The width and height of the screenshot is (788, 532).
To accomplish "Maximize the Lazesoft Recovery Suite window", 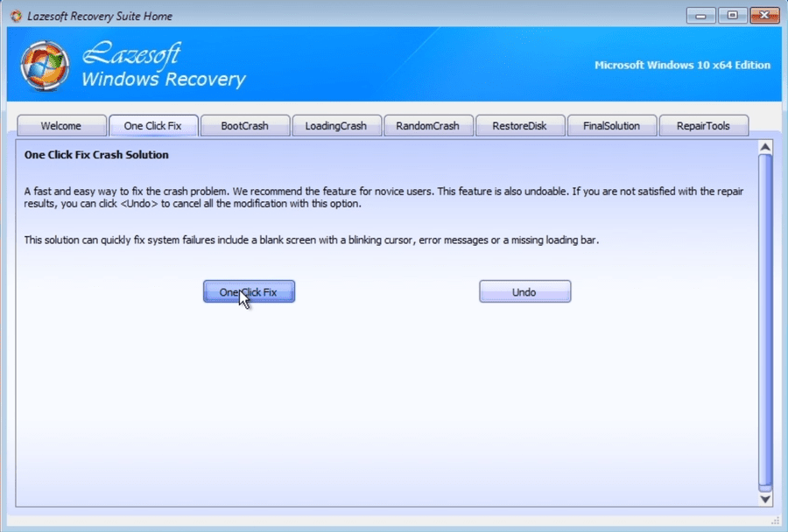I will (x=732, y=16).
